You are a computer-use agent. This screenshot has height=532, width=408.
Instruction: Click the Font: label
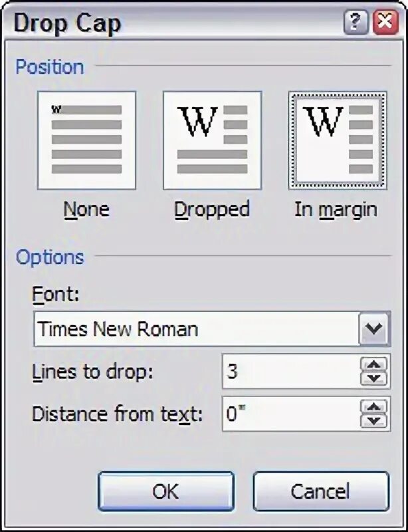pos(55,294)
